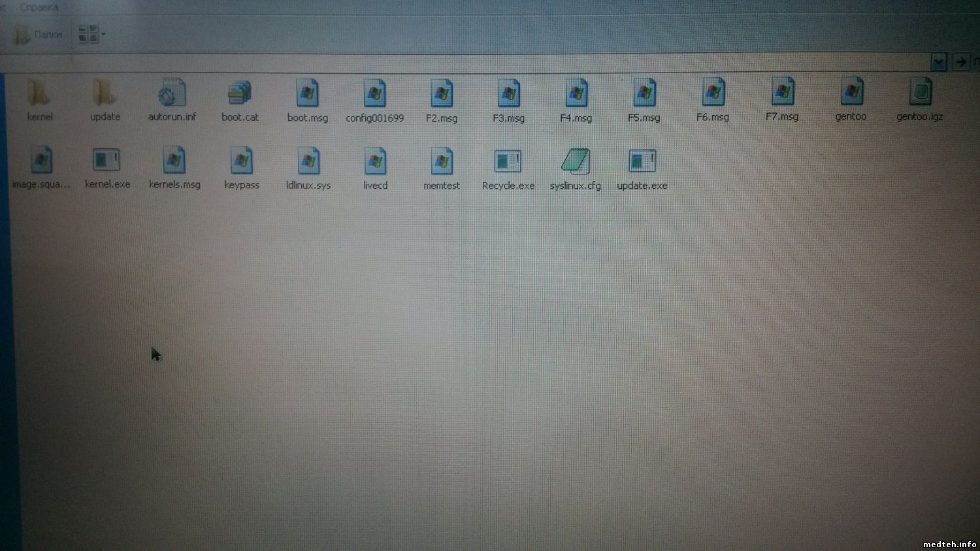The width and height of the screenshot is (980, 551).
Task: Click the Папки toolbar button
Action: [x=38, y=35]
